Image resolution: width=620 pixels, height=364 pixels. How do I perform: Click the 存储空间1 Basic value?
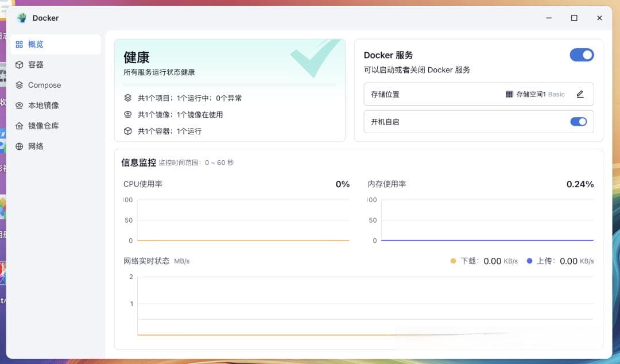[540, 94]
